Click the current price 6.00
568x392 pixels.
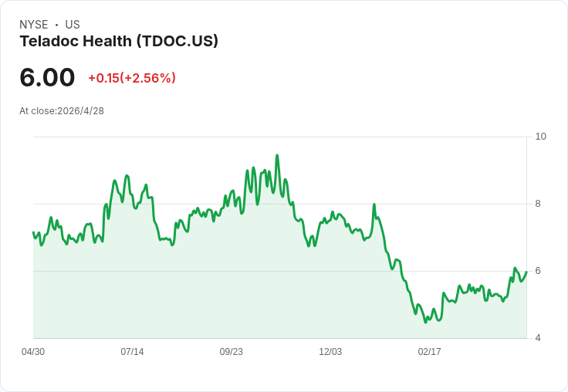point(47,77)
